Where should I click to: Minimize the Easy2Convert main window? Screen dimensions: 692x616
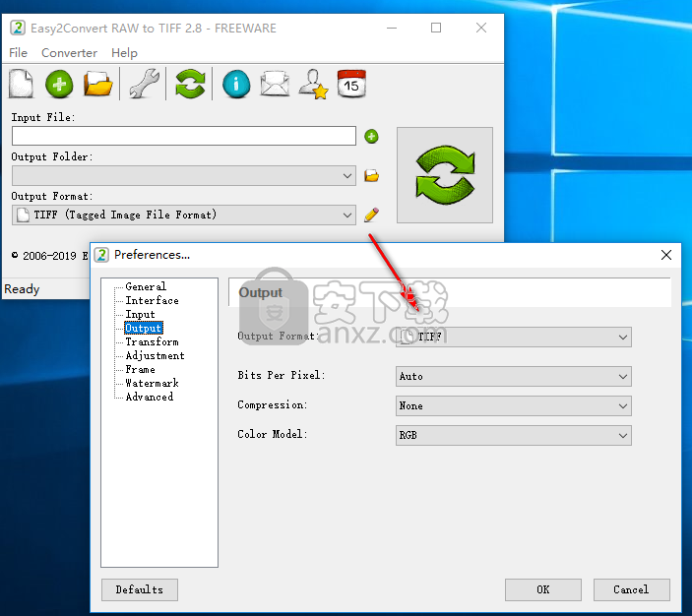[392, 28]
